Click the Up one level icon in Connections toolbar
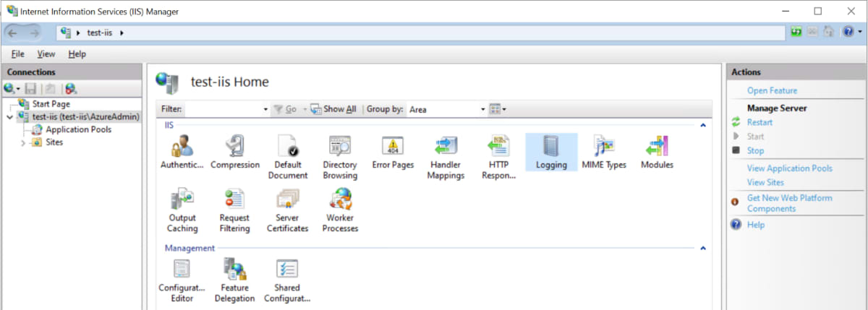Viewport: 868px width, 310px height. pos(49,89)
